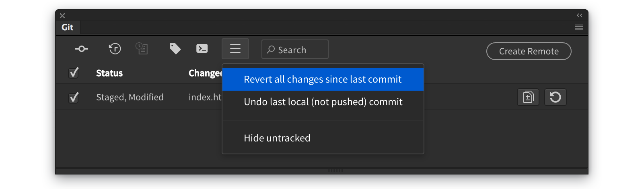
Task: Open the panel options menu at top right
Action: (579, 27)
